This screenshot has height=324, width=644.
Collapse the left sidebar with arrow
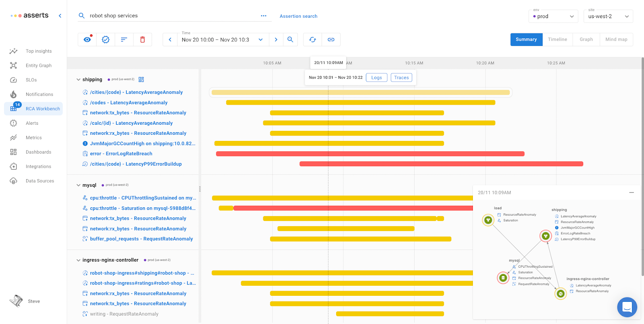[60, 16]
